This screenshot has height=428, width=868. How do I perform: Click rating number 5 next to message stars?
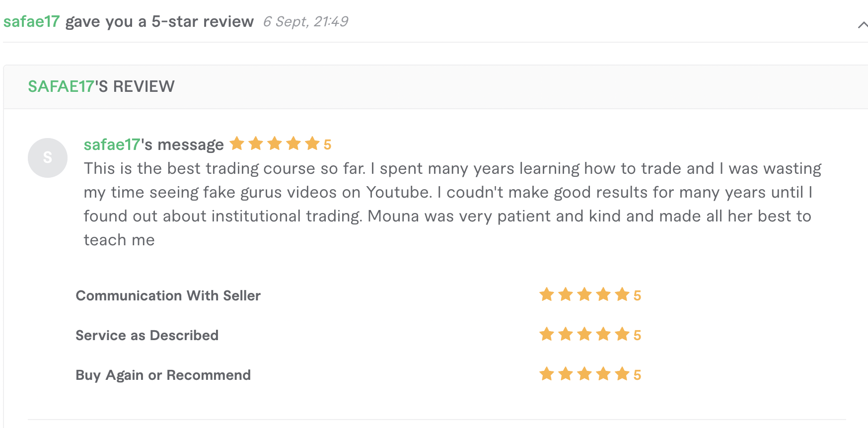[x=327, y=144]
